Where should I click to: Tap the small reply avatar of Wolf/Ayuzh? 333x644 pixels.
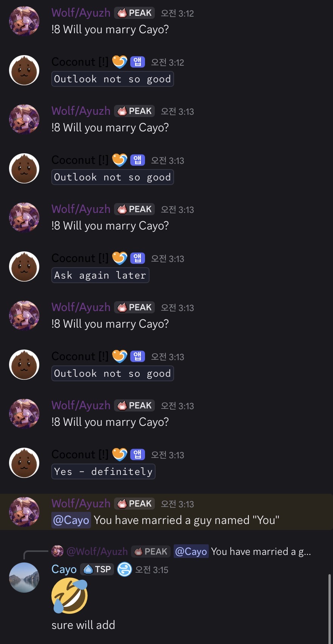(x=57, y=551)
